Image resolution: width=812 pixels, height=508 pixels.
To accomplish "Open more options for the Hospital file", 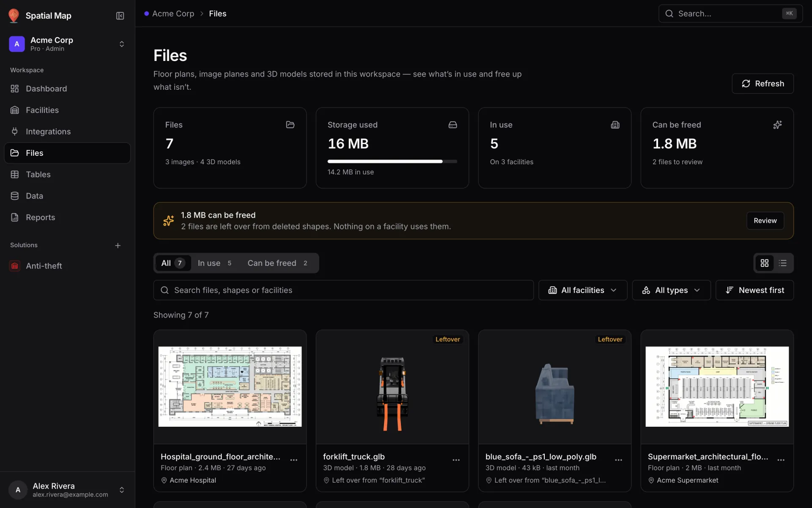I will coord(294,460).
